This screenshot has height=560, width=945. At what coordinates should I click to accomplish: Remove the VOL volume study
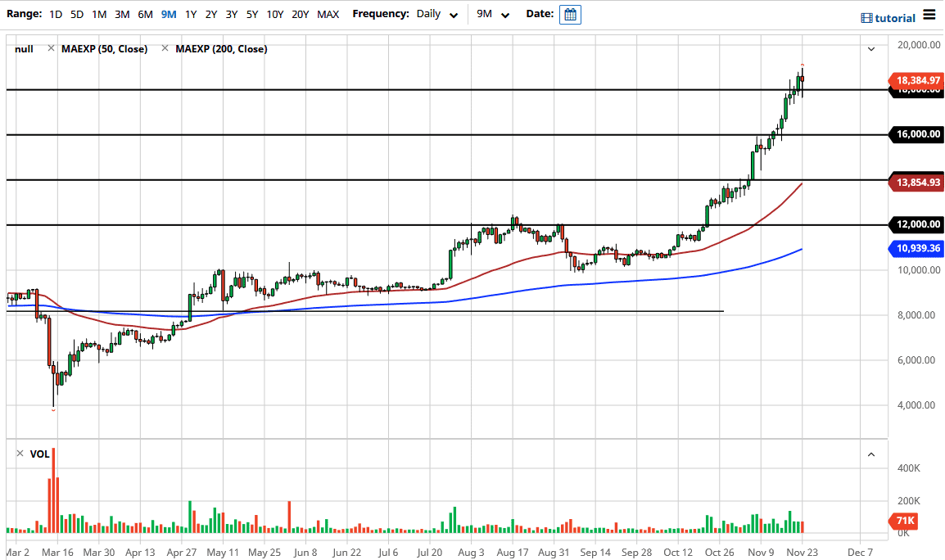[x=20, y=454]
